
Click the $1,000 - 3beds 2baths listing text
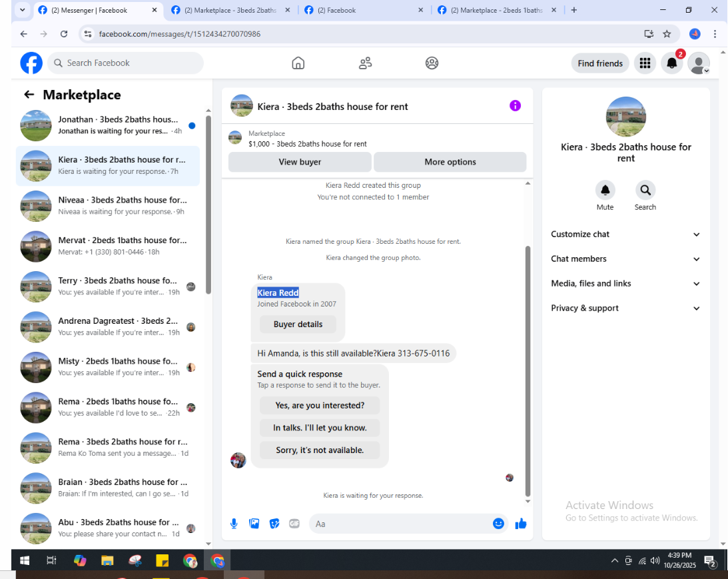point(307,144)
